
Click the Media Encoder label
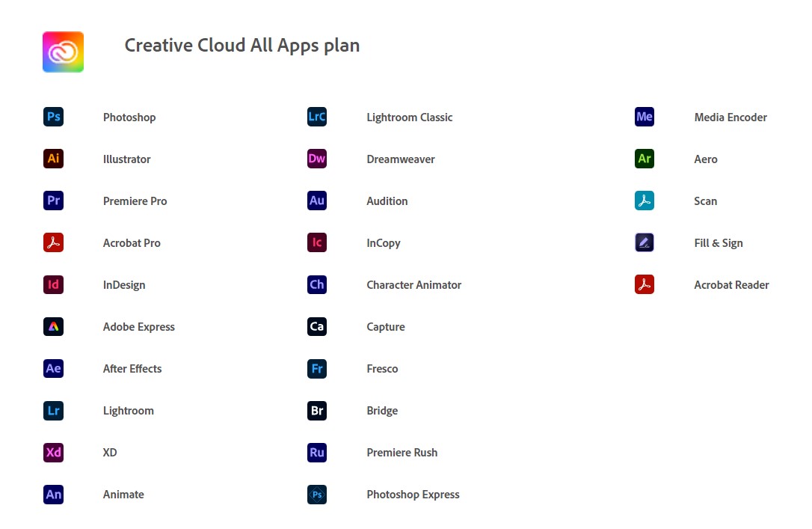click(x=731, y=117)
